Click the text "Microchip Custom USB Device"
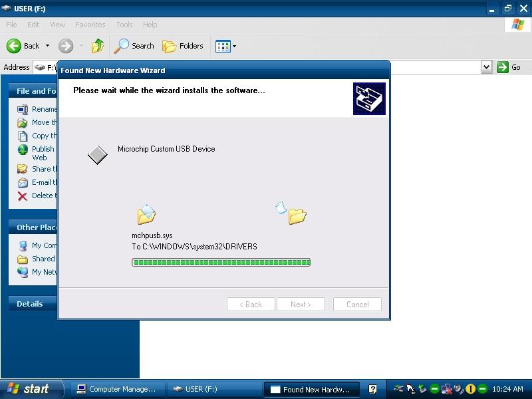The height and width of the screenshot is (399, 532). coord(166,149)
